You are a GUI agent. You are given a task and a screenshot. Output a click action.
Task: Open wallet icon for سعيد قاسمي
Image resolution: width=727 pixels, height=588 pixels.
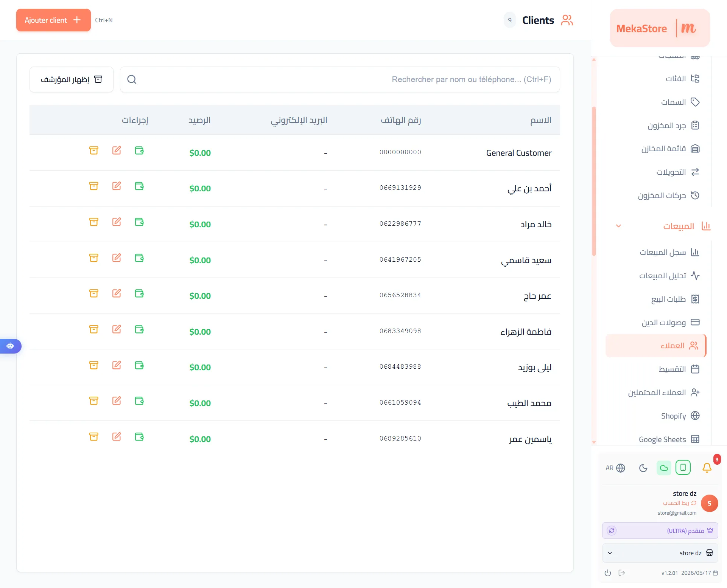pyautogui.click(x=139, y=258)
